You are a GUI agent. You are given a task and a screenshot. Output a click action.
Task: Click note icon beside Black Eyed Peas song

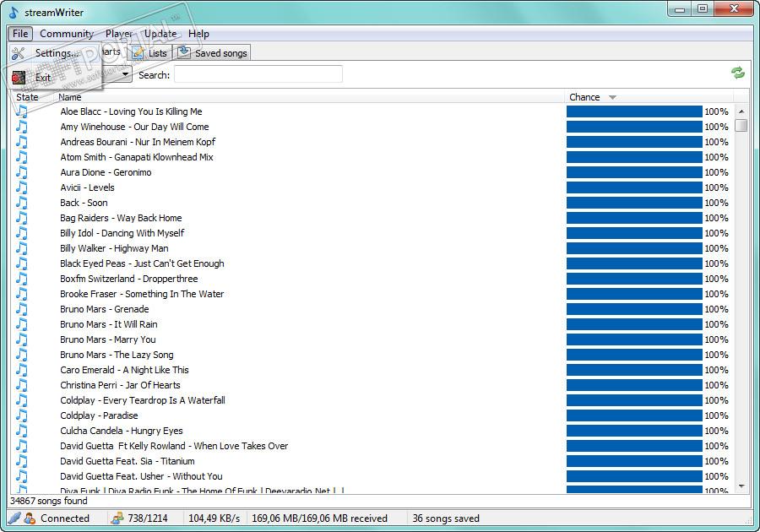pos(22,263)
